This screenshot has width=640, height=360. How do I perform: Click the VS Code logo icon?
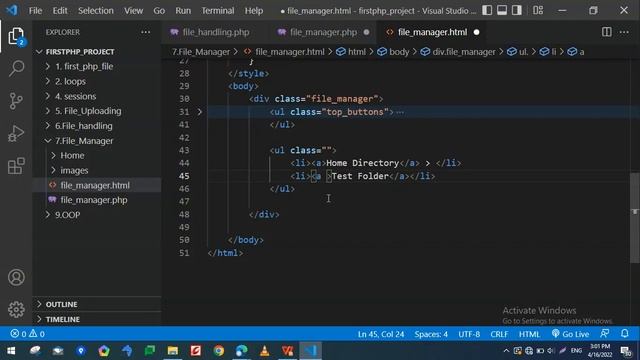[12, 10]
